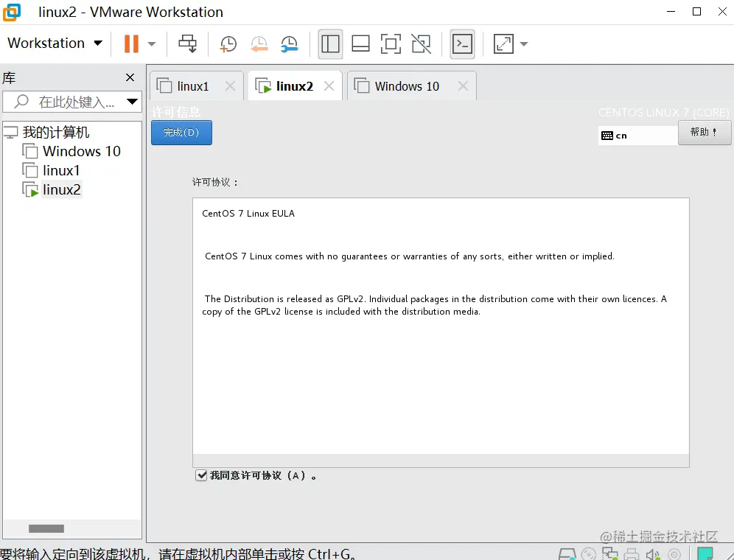Toggle the console view button
Screen dimensions: 734x560
coord(462,44)
